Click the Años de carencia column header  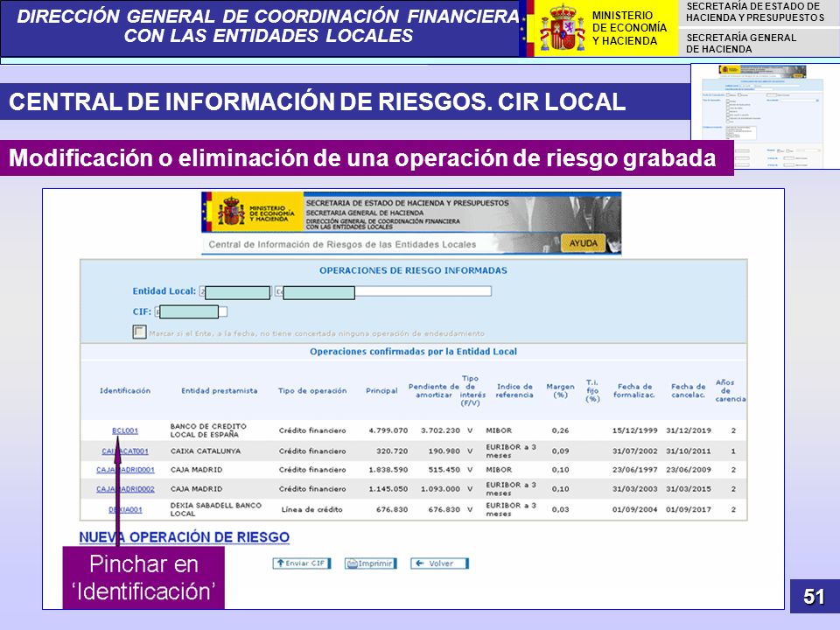click(x=730, y=390)
